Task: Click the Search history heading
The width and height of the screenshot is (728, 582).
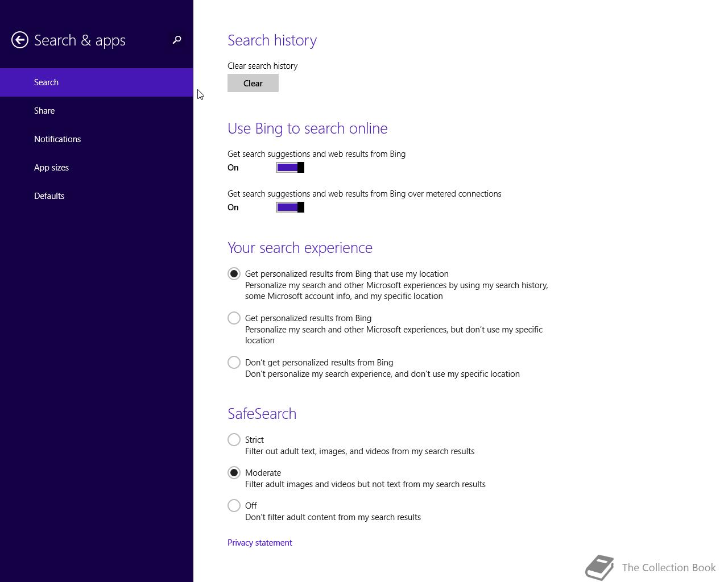Action: pyautogui.click(x=272, y=40)
